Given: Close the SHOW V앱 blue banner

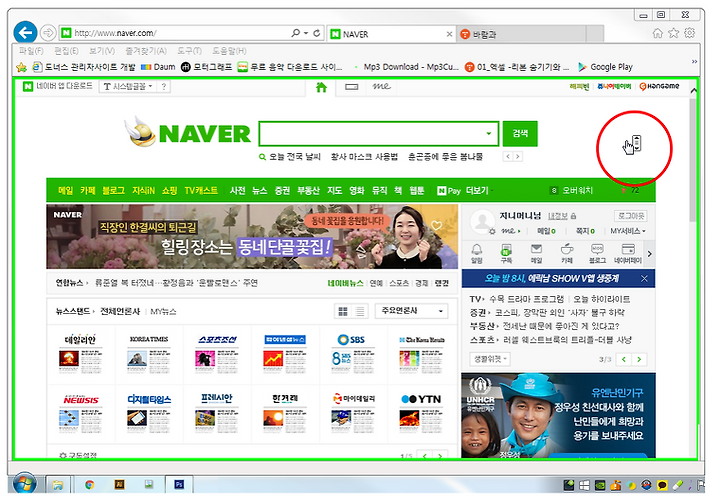Looking at the screenshot, I should (644, 279).
